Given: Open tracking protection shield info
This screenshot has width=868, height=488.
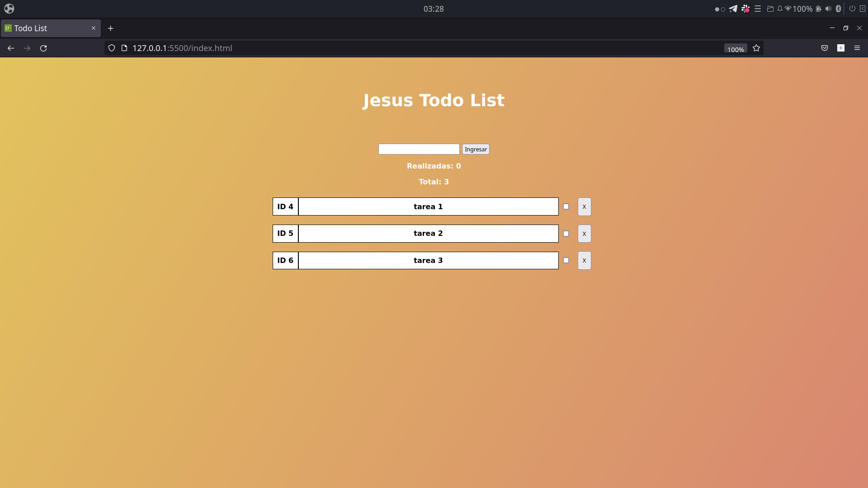Looking at the screenshot, I should pyautogui.click(x=112, y=48).
